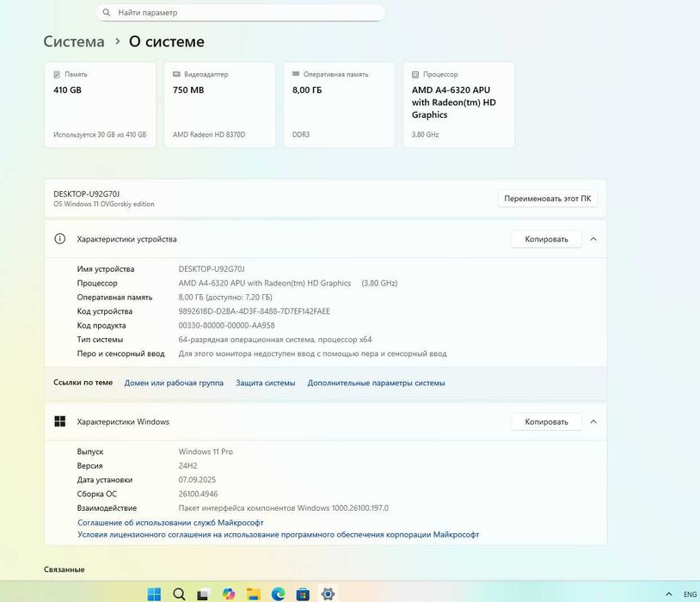
Task: Open taskbar Search magnifier icon
Action: pos(179,594)
